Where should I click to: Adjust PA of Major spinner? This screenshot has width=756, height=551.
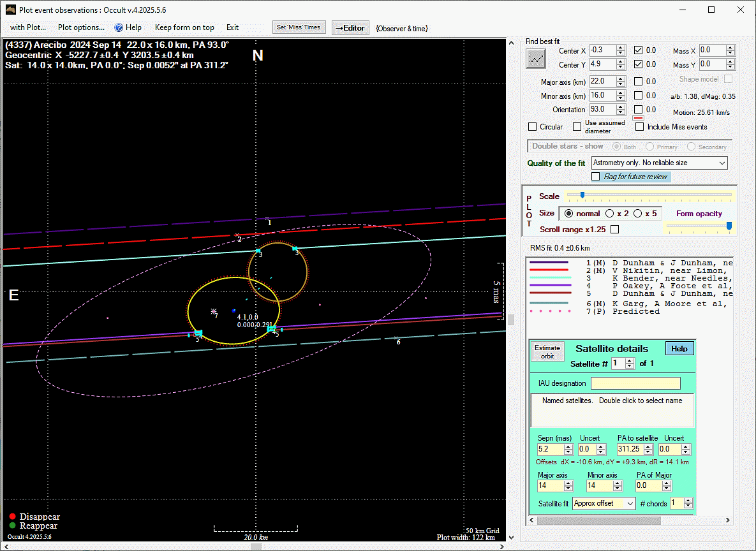pyautogui.click(x=667, y=486)
